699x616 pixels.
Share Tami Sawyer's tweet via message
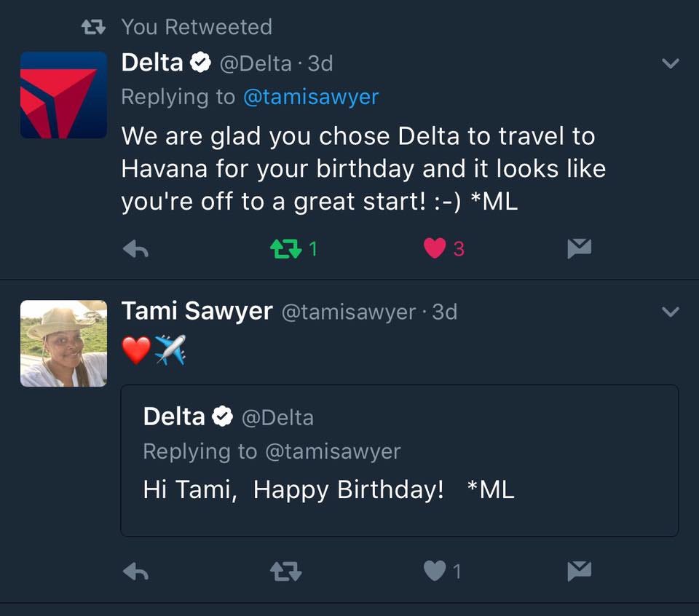pyautogui.click(x=580, y=572)
